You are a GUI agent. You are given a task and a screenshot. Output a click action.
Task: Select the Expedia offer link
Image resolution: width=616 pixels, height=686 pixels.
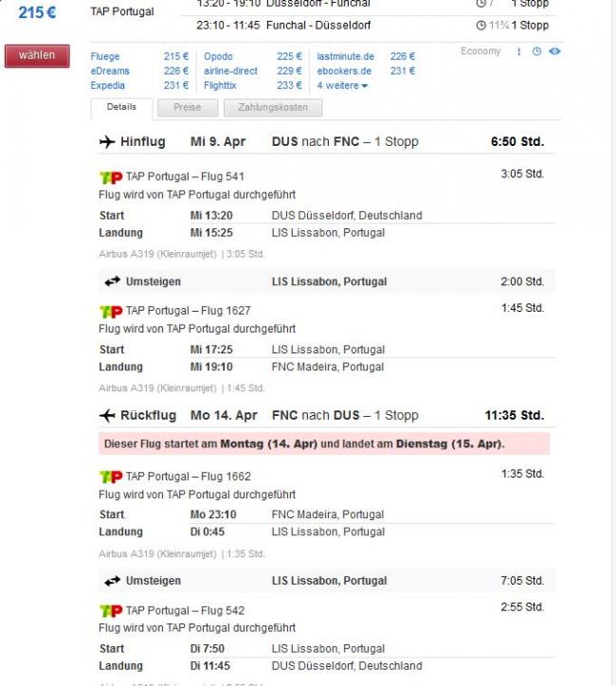[x=107, y=85]
